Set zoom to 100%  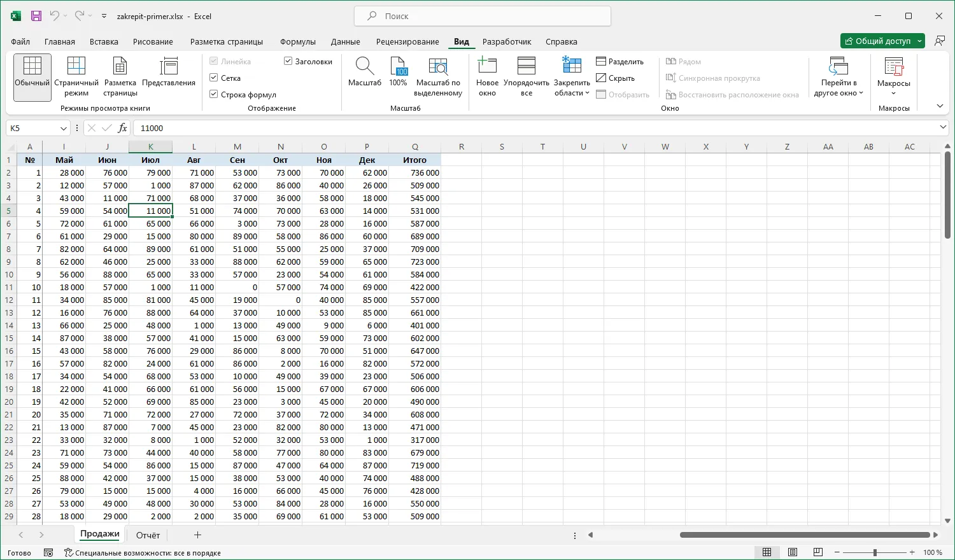(x=398, y=72)
